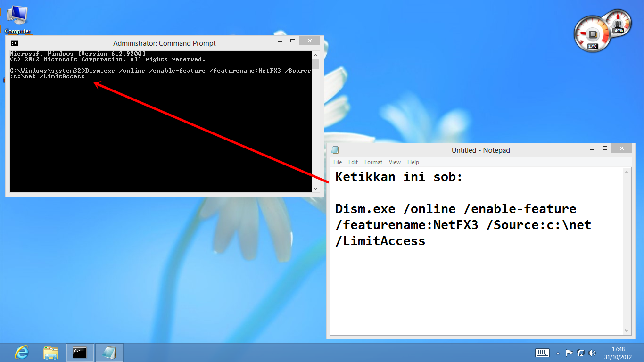Maximize the Notepad window

605,148
